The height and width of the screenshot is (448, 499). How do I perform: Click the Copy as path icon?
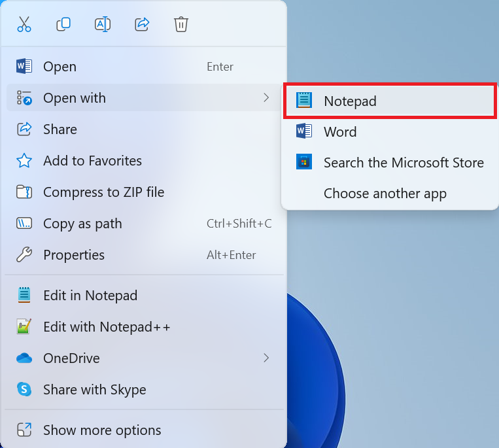24,224
